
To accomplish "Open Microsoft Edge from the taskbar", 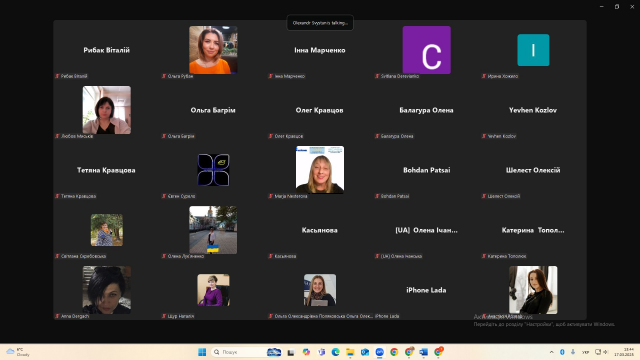I will tap(336, 352).
